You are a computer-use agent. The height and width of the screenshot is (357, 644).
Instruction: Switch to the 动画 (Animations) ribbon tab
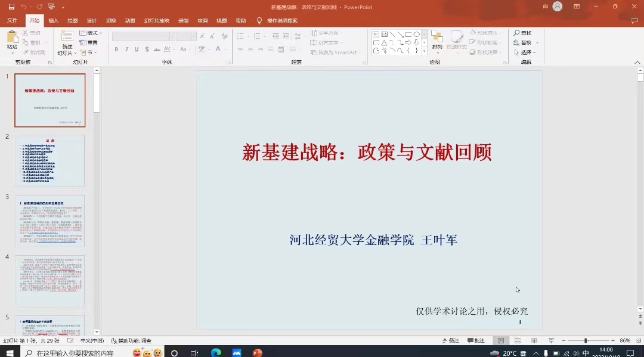pyautogui.click(x=130, y=20)
